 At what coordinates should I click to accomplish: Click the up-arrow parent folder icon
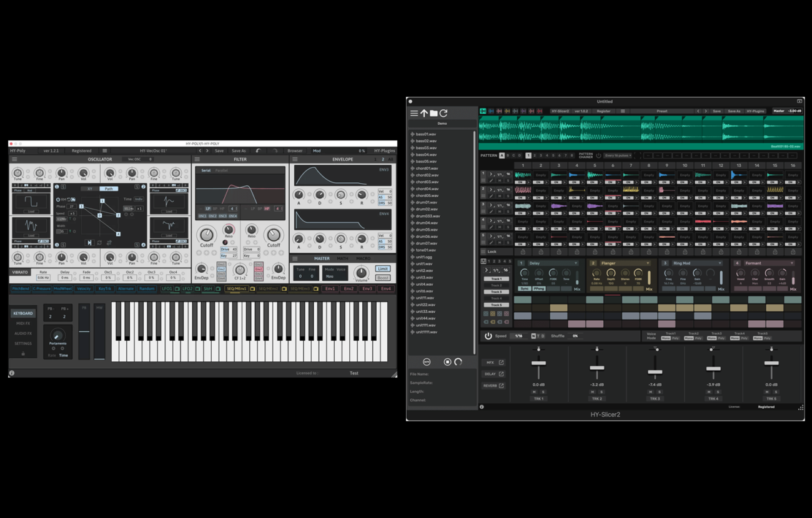pos(423,113)
